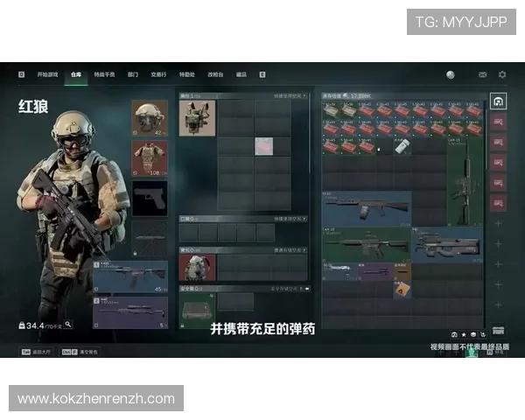Select the horizontal CAR-15 rifle in stash

[367, 244]
